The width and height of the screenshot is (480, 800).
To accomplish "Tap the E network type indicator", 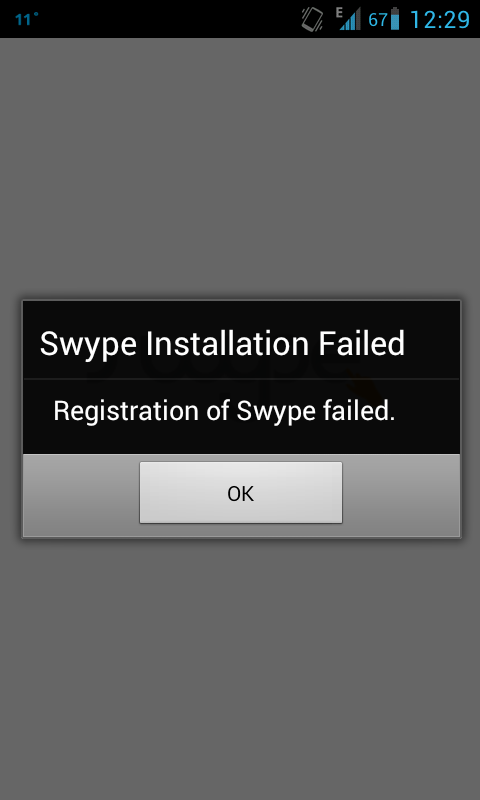I will [x=340, y=12].
